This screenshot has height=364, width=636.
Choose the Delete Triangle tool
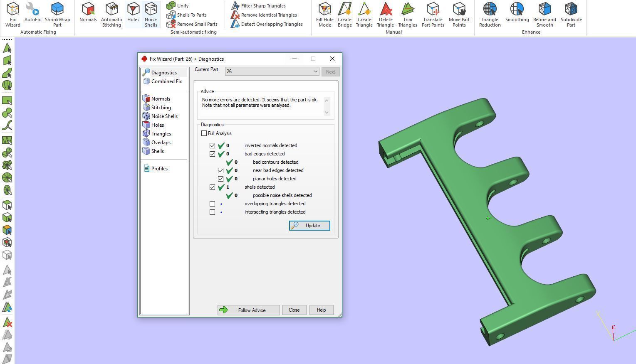[x=386, y=15]
